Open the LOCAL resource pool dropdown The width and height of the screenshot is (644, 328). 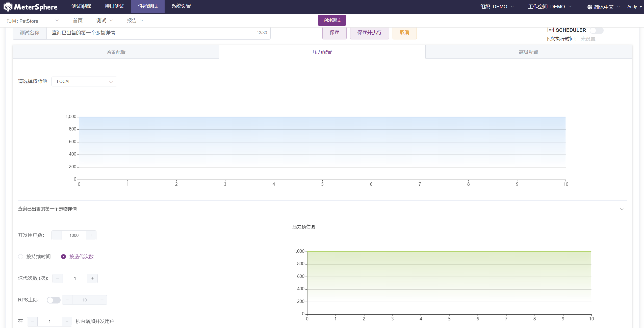84,82
